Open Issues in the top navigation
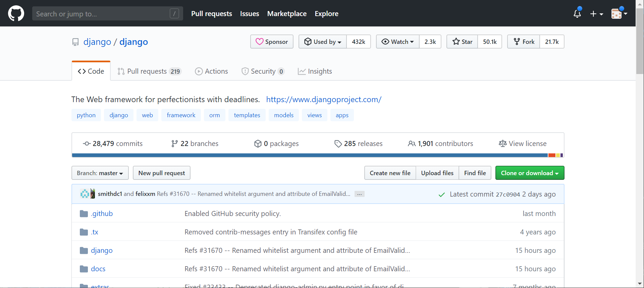Screen dimensions: 644x288 [x=250, y=14]
